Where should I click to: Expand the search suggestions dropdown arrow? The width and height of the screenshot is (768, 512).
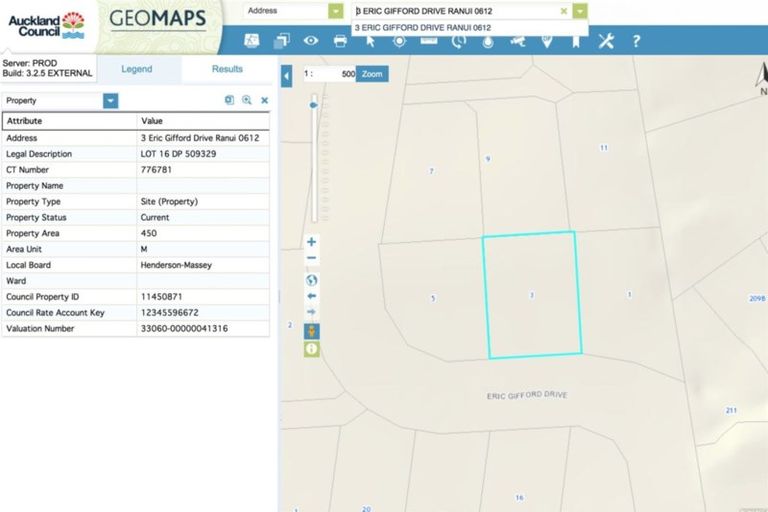coord(581,11)
